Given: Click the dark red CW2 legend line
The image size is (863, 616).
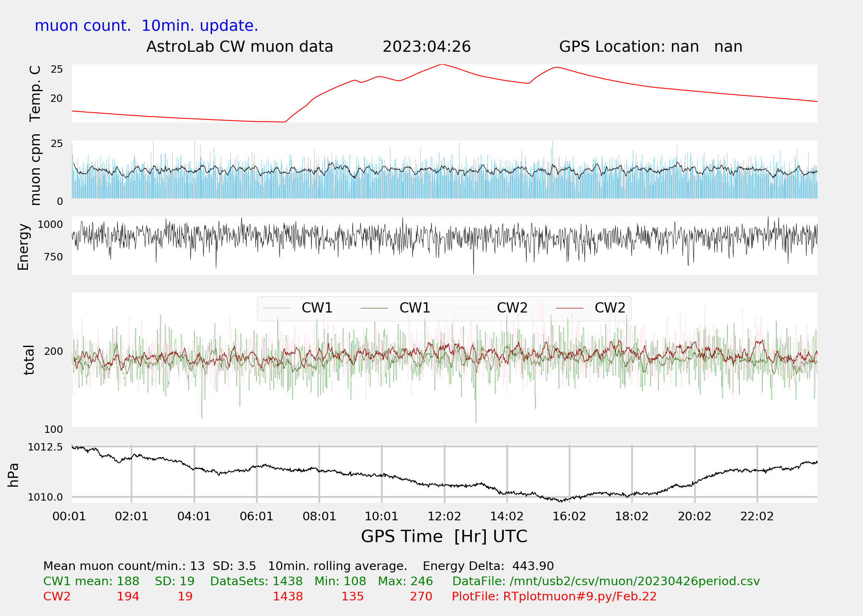Looking at the screenshot, I should pos(569,308).
